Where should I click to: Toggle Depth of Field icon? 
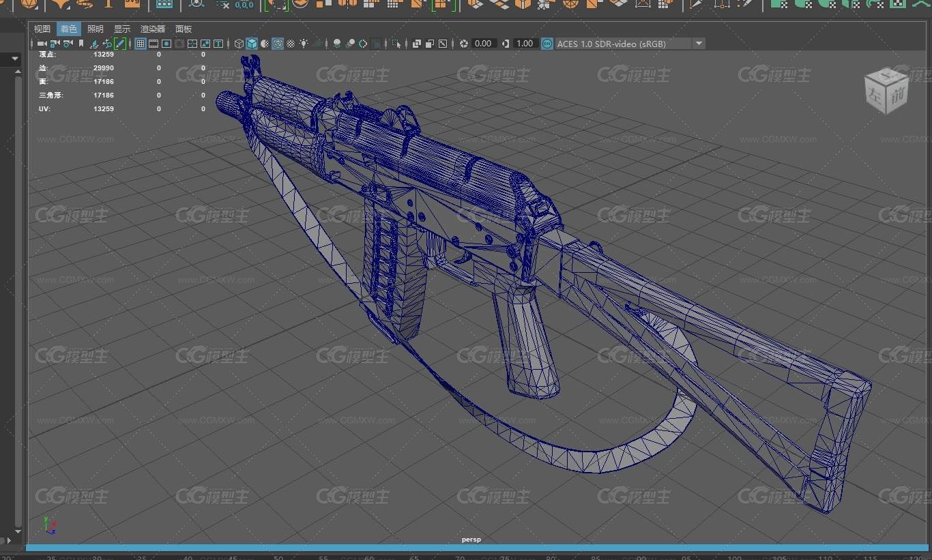point(376,44)
